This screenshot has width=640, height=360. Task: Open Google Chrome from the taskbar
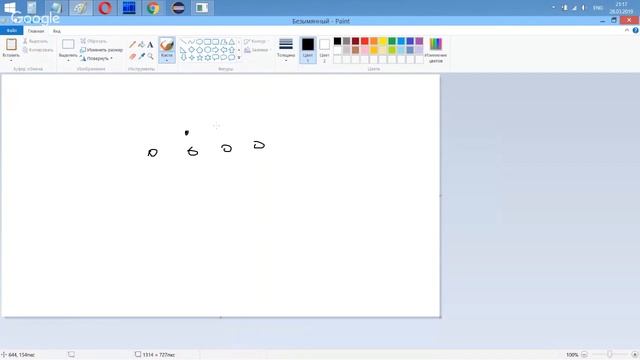click(x=153, y=8)
